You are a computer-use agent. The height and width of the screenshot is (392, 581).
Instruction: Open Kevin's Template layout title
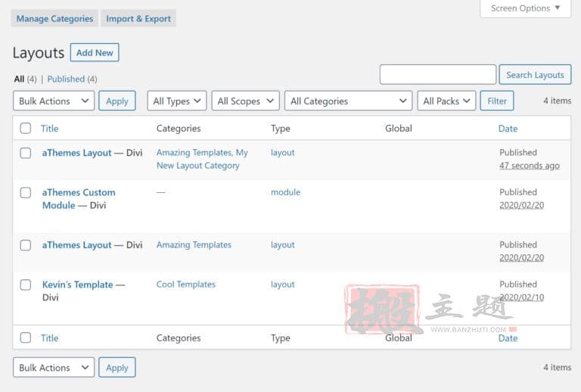click(x=77, y=285)
